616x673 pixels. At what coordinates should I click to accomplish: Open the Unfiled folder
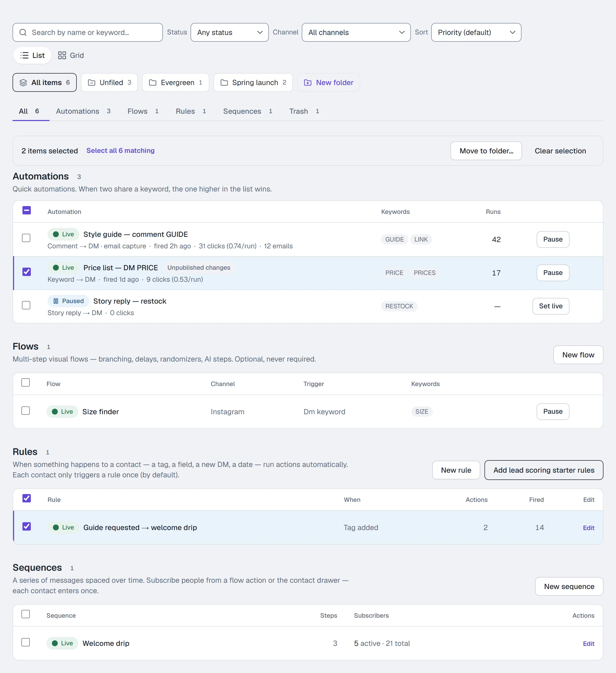(109, 82)
